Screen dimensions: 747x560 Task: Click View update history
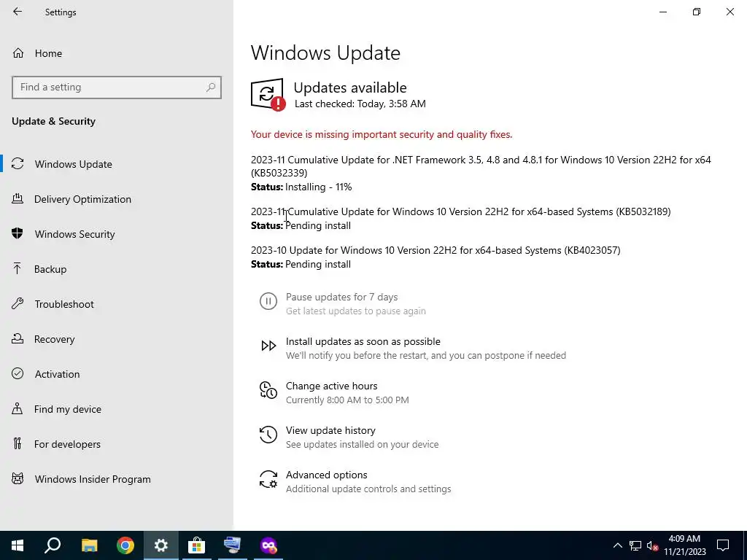click(330, 430)
